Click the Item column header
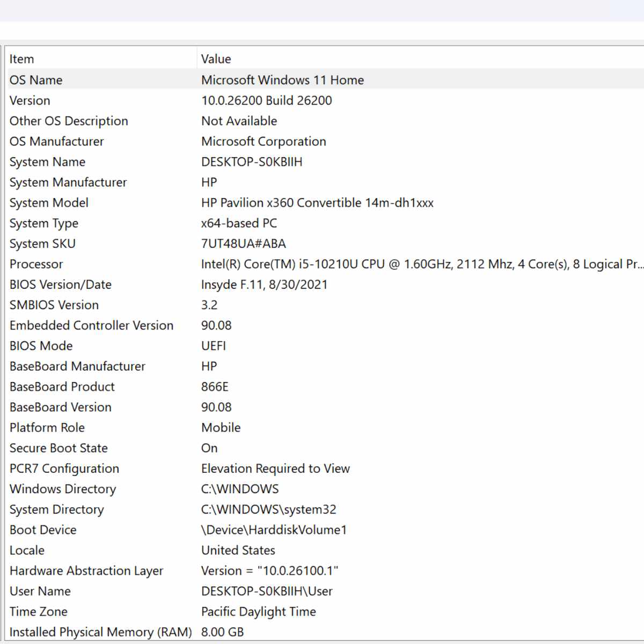 pos(102,58)
